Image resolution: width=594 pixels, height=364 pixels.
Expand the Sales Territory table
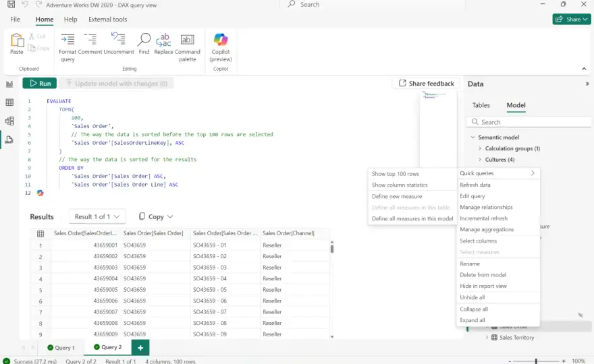coord(487,337)
